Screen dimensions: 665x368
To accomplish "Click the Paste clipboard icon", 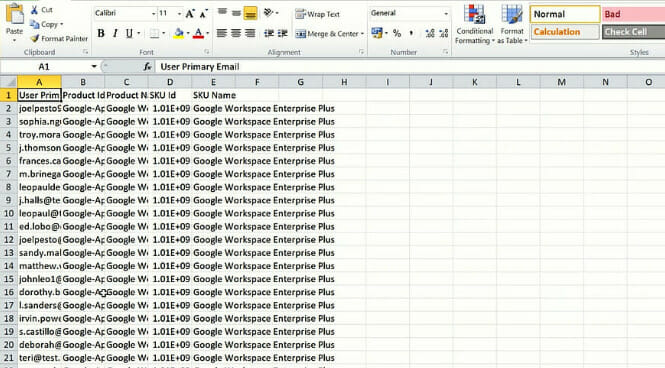I will (x=14, y=14).
